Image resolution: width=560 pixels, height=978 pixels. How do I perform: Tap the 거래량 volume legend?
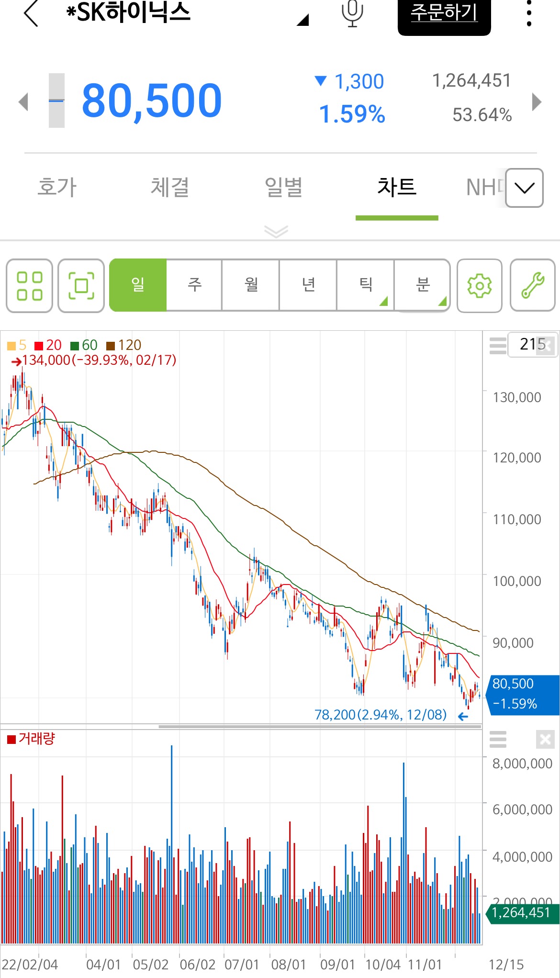32,739
